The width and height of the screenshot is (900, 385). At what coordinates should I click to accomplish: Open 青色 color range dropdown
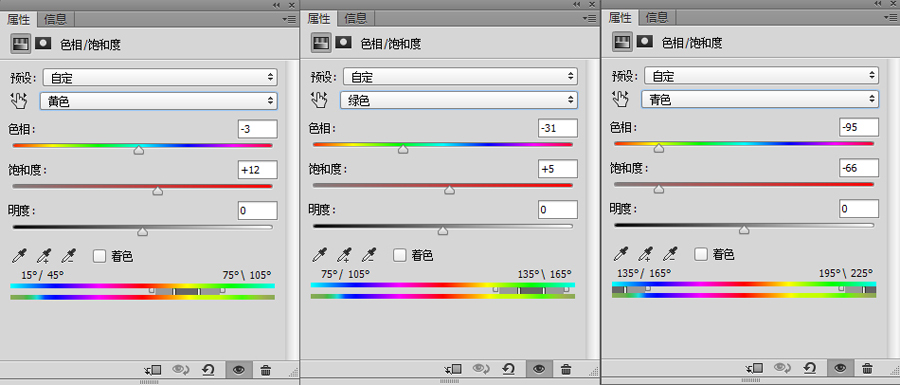point(761,99)
